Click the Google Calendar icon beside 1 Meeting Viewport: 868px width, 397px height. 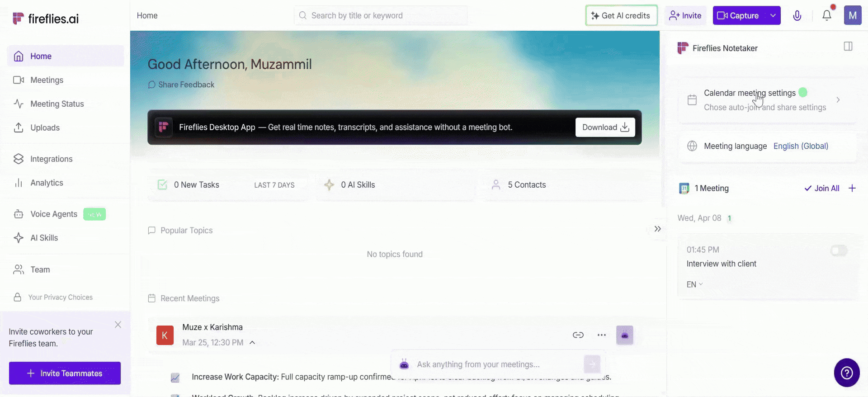click(684, 188)
